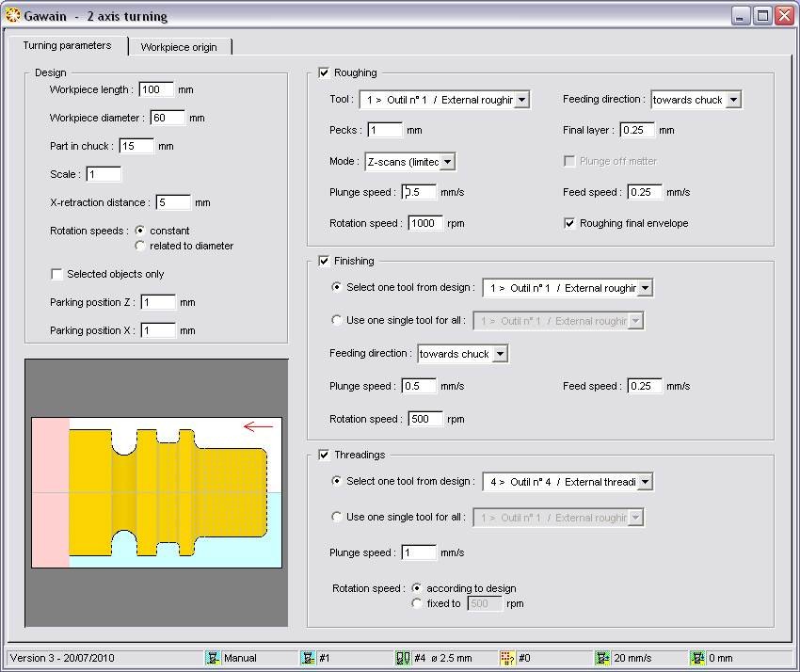Click the Workpiece length input field
This screenshot has height=672, width=800.
pyautogui.click(x=155, y=89)
